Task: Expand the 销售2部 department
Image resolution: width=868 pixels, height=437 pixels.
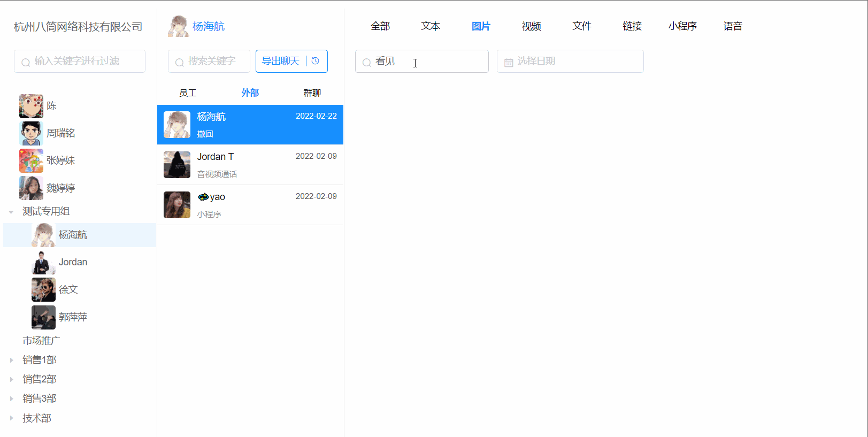Action: pyautogui.click(x=11, y=379)
